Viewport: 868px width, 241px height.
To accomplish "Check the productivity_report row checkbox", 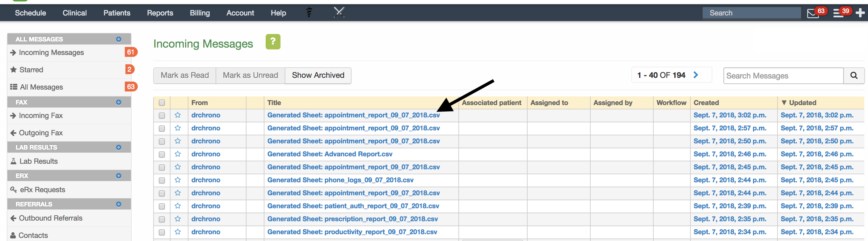I will coord(162,232).
